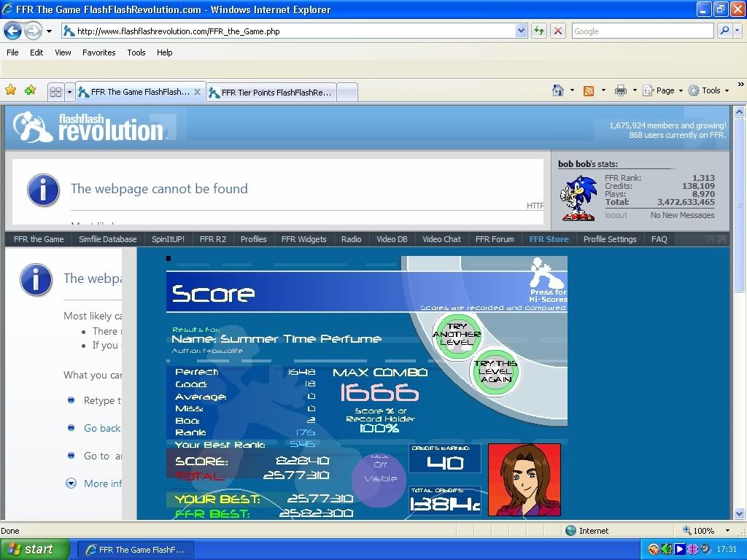Image resolution: width=747 pixels, height=560 pixels.
Task: Click the Refresh page icon
Action: click(539, 31)
